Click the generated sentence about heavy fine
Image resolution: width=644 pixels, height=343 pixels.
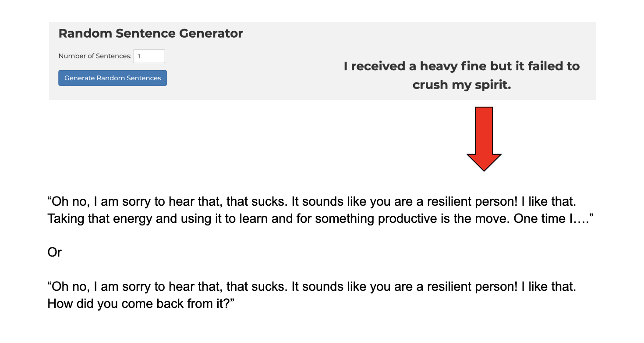[462, 75]
